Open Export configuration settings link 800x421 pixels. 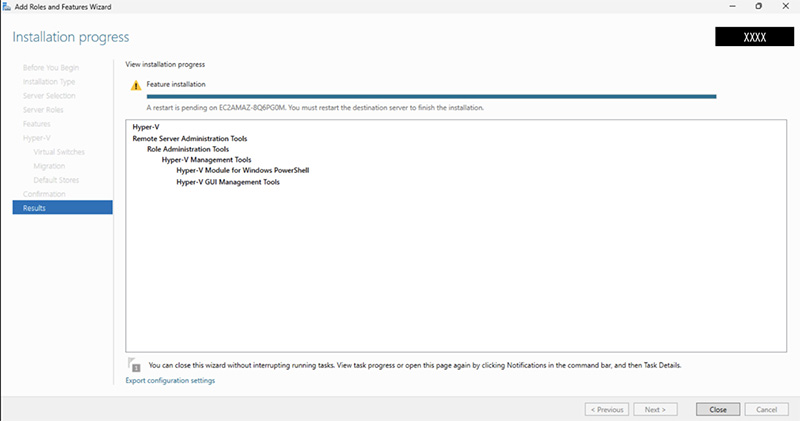coord(170,381)
